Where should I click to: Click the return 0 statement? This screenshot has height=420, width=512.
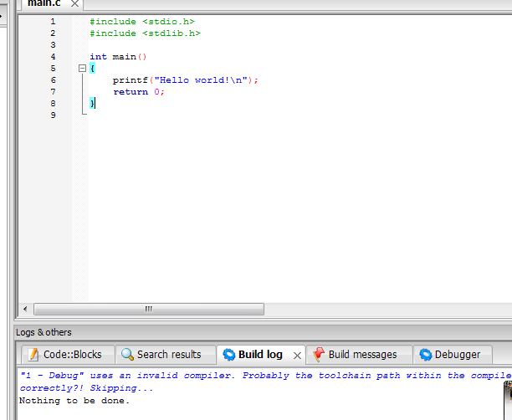tap(139, 92)
